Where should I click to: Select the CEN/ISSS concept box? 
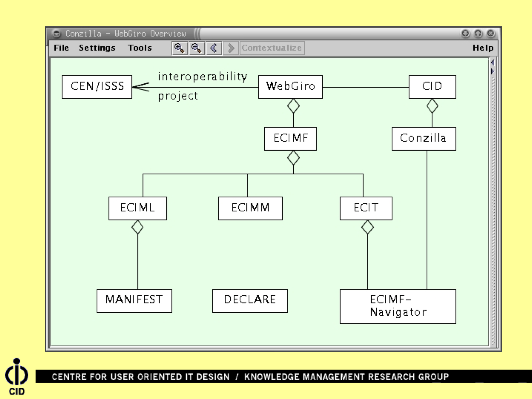point(97,87)
